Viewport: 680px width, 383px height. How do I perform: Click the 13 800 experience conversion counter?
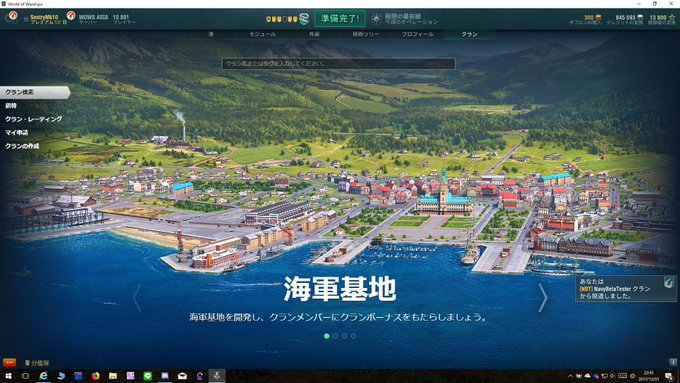pos(662,20)
